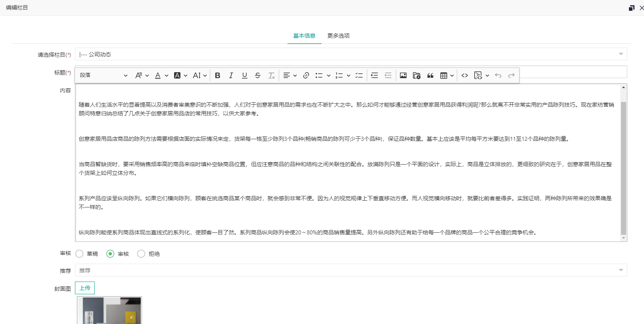
Task: Click the insert file manager icon
Action: click(417, 75)
